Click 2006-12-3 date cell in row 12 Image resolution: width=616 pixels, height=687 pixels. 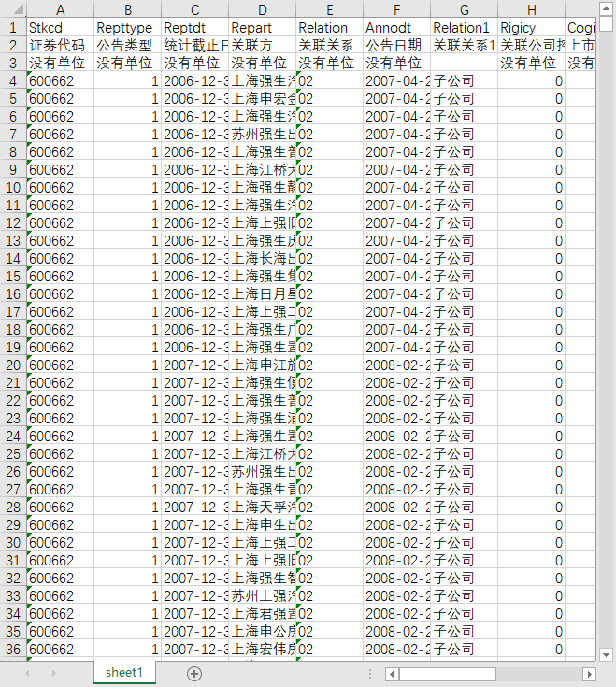click(195, 223)
